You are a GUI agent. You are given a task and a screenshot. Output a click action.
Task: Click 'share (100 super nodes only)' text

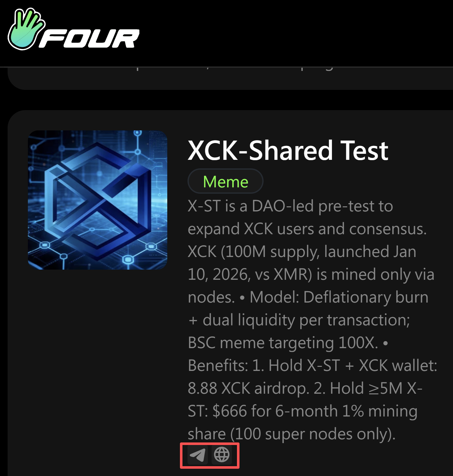click(x=291, y=434)
